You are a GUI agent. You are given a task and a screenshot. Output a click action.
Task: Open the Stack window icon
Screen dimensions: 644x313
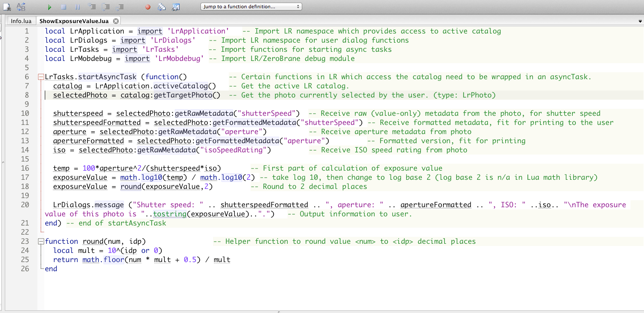click(162, 7)
